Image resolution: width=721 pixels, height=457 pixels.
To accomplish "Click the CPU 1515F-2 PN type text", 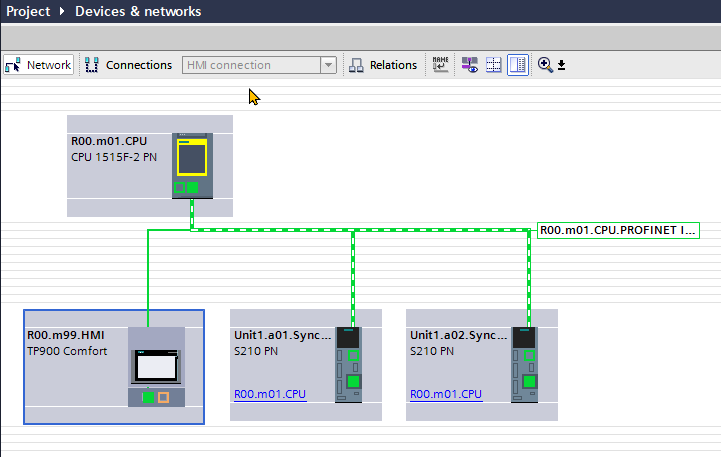I will pos(114,157).
